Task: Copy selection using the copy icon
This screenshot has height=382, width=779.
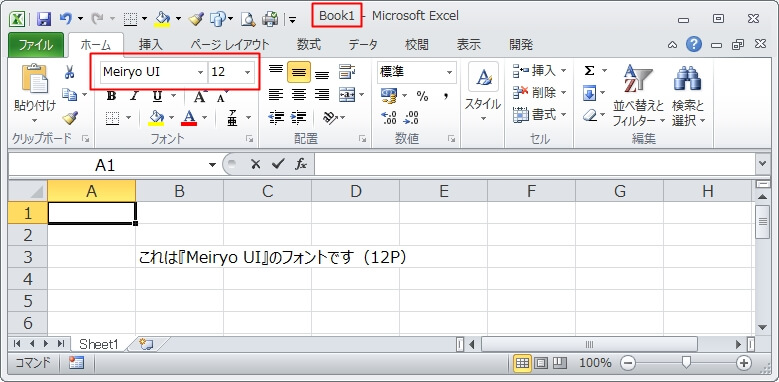Action: [x=69, y=94]
